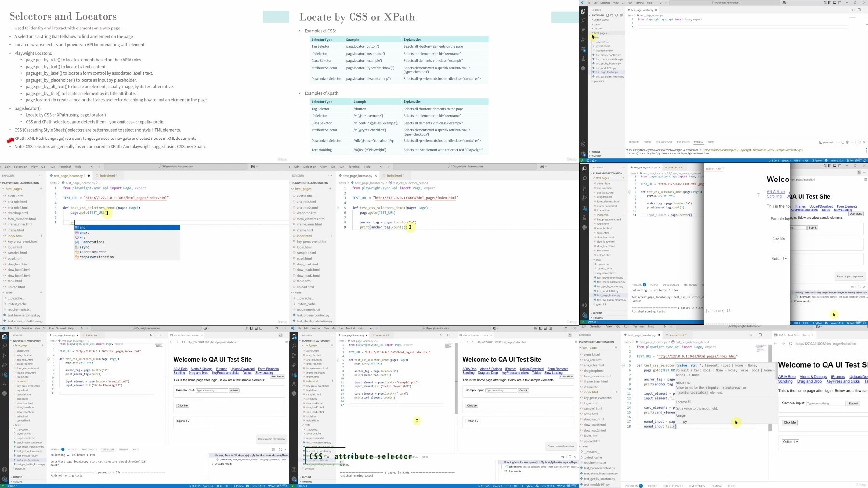This screenshot has width=868, height=488.
Task: Click the minimap in the fill-tooltip window editor
Action: [x=760, y=348]
